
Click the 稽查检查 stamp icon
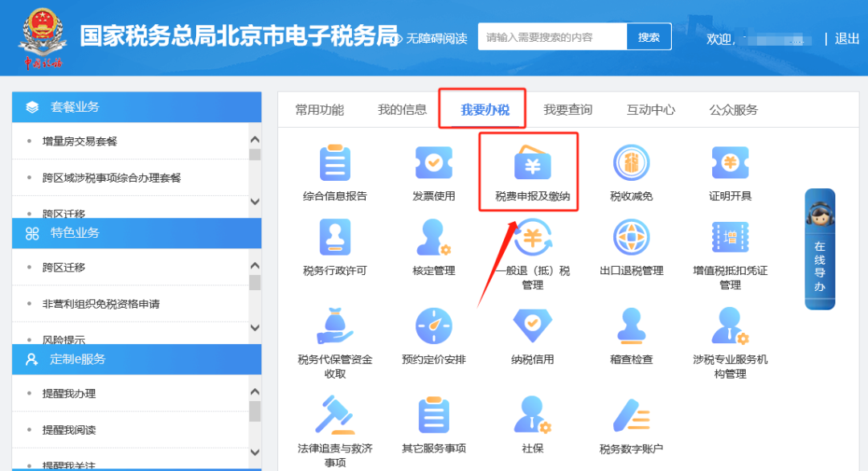click(631, 326)
